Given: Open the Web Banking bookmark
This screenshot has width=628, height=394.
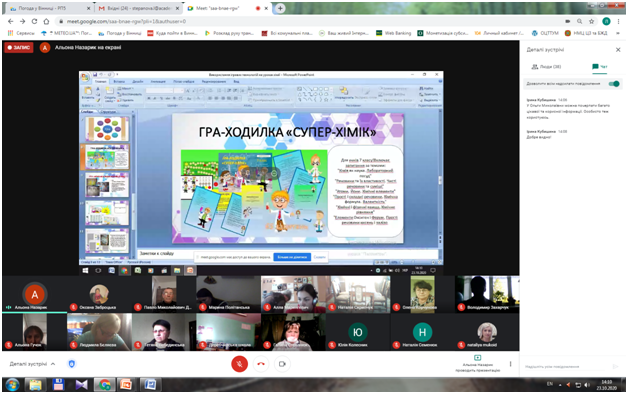Looking at the screenshot, I should pos(393,33).
